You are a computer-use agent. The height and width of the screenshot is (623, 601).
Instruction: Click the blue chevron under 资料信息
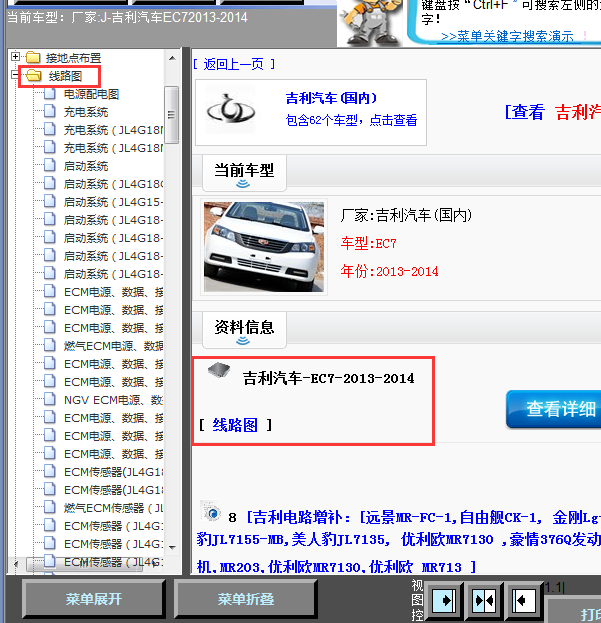tap(243, 341)
